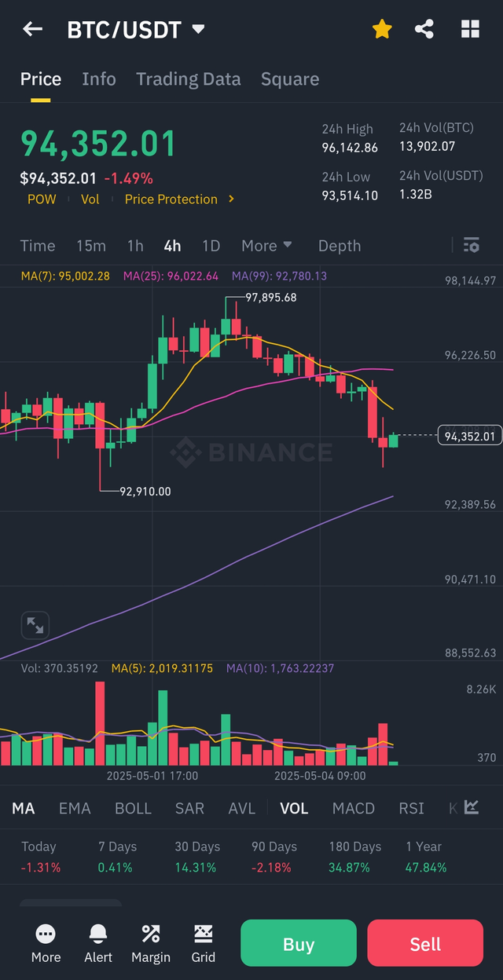The height and width of the screenshot is (980, 503).
Task: Tap the tallest red volume bar
Action: (100, 723)
